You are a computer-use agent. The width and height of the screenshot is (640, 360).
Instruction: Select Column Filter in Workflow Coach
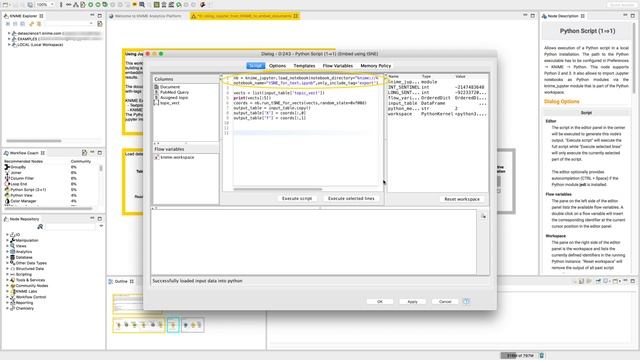[22, 178]
